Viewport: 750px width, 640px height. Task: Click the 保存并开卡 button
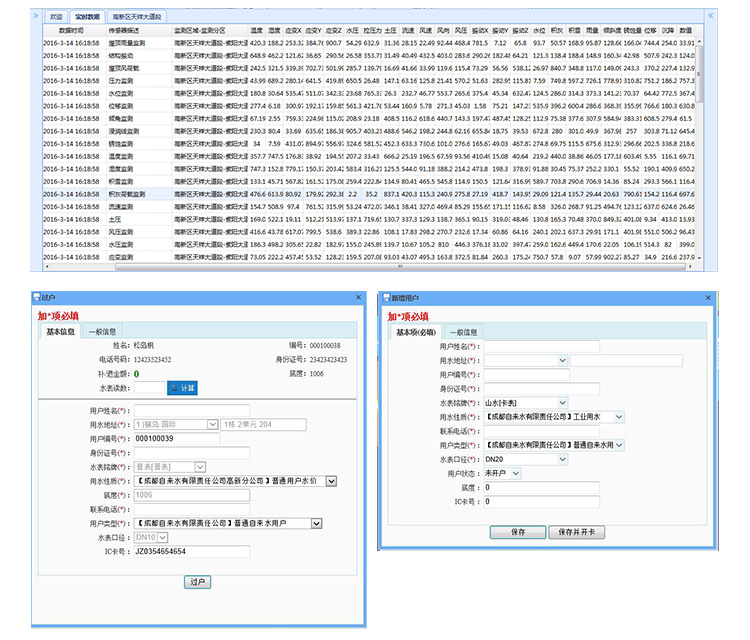(x=576, y=532)
